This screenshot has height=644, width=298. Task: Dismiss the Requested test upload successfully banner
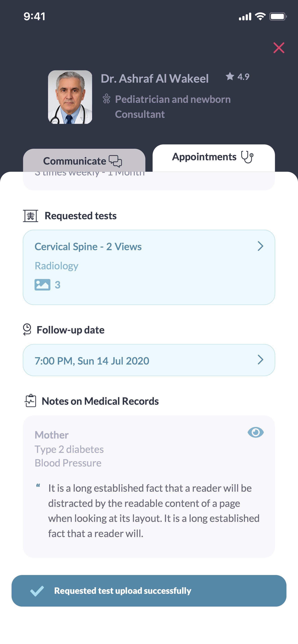tap(149, 591)
